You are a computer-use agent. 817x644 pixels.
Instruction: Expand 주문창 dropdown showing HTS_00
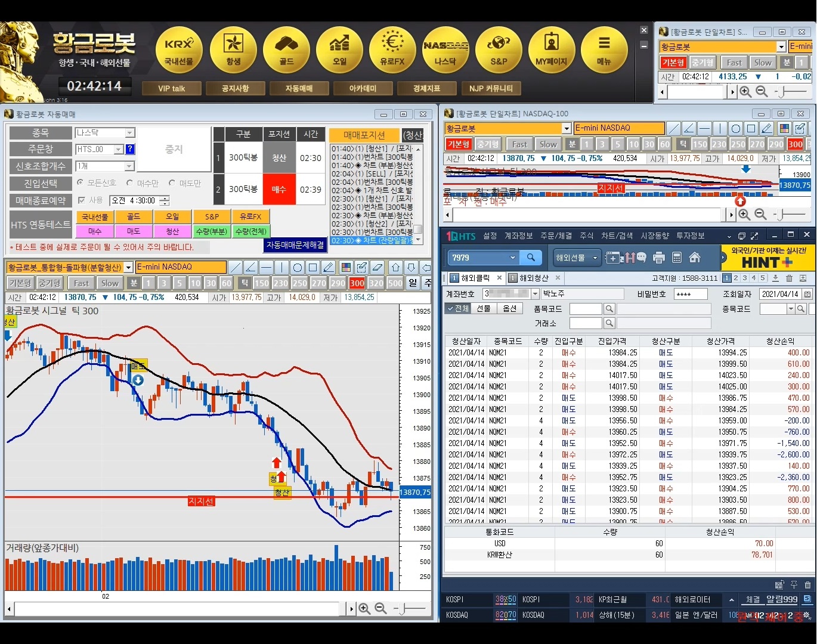coord(119,149)
